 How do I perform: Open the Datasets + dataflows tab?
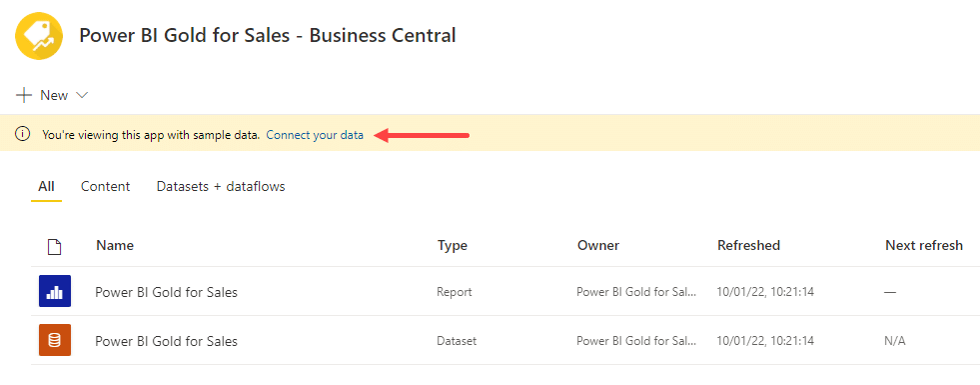point(221,187)
